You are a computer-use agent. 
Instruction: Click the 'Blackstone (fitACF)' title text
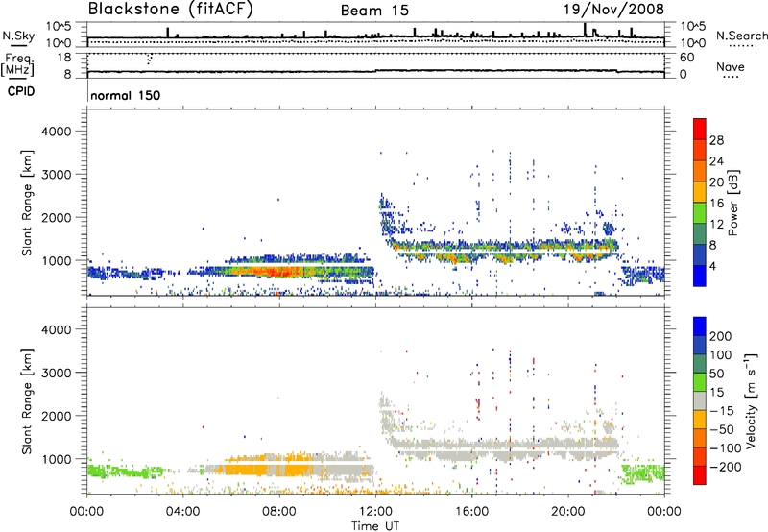pos(171,10)
